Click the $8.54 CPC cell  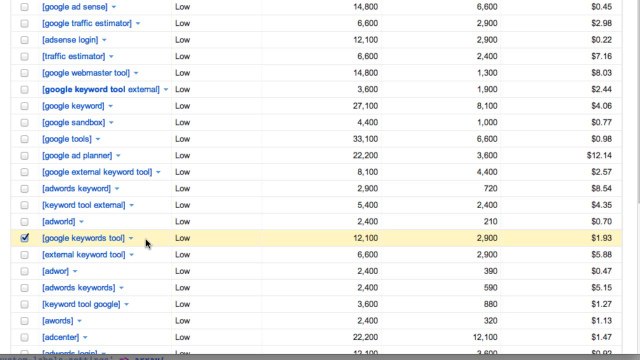click(x=601, y=189)
